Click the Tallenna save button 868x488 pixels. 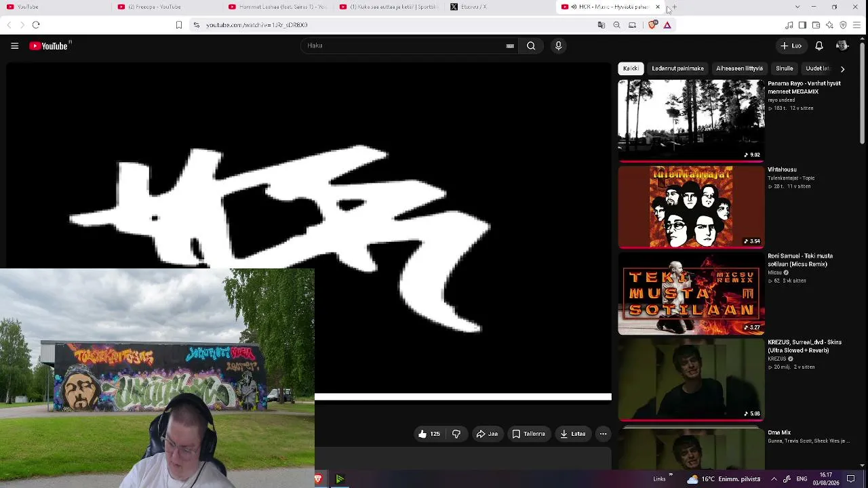(x=529, y=434)
